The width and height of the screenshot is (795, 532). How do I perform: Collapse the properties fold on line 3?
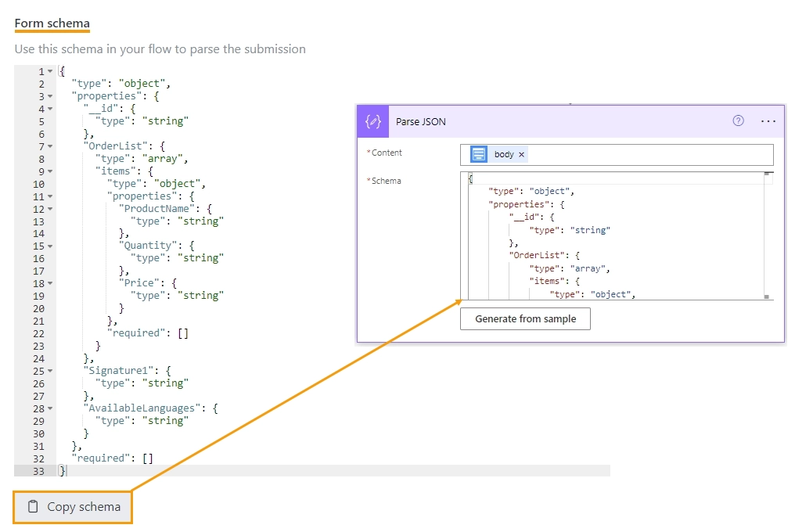tap(50, 96)
